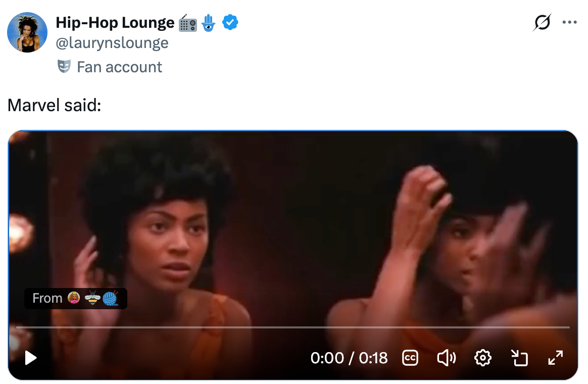Open the video source From label
This screenshot has width=588, height=384.
(x=76, y=299)
